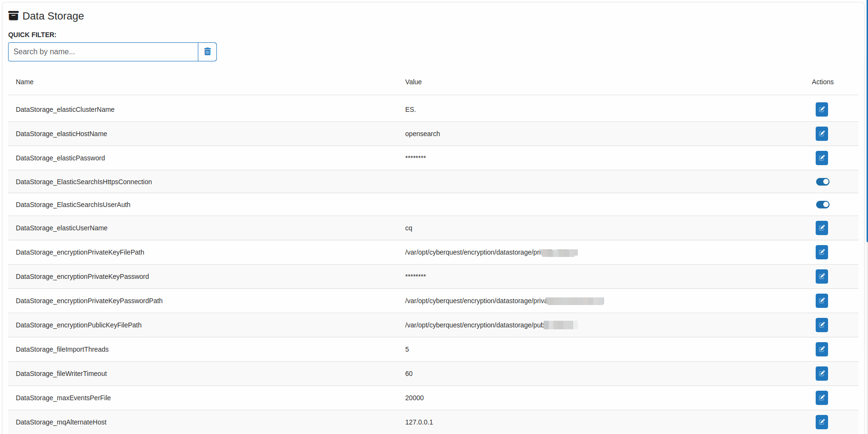Edit the DataStorage_elasticUserName entry
Image resolution: width=868 pixels, height=434 pixels.
coord(821,228)
